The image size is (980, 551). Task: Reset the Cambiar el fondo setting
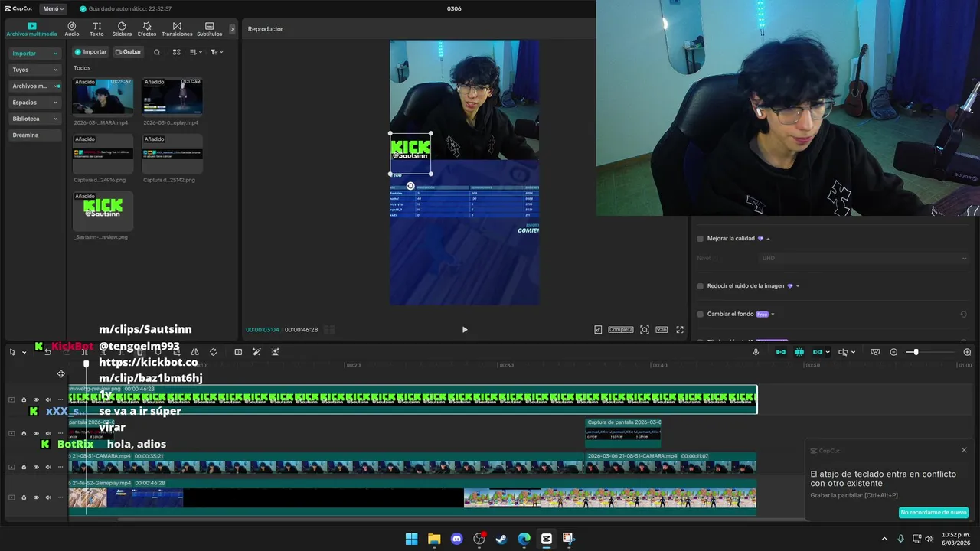(963, 315)
